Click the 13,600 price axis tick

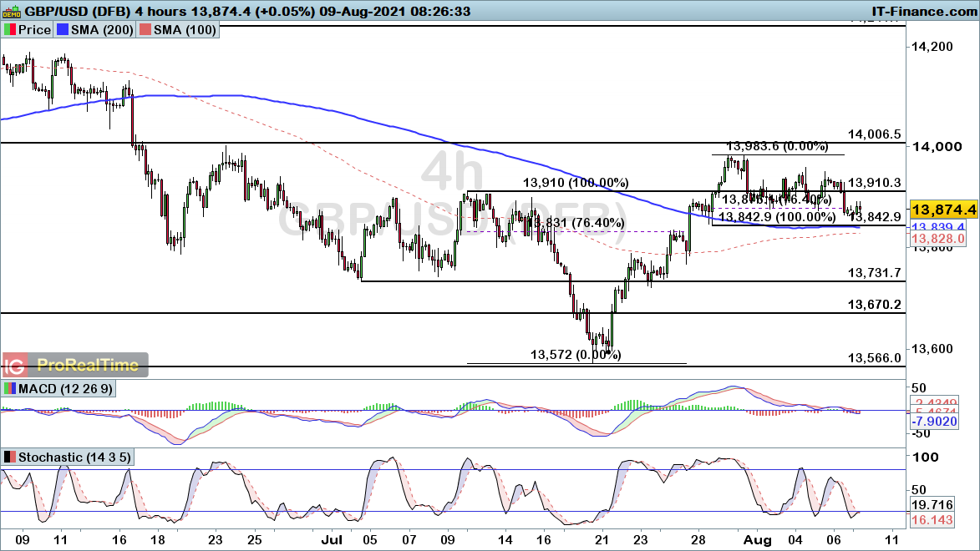pos(932,349)
